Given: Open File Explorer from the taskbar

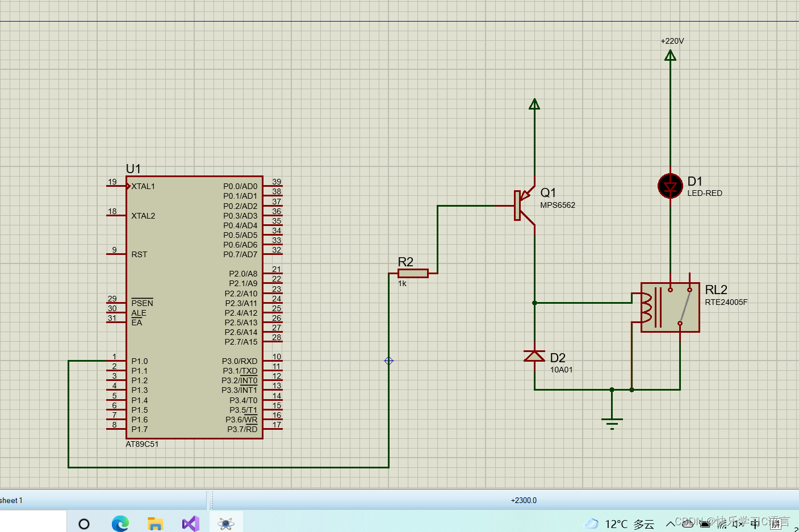Looking at the screenshot, I should coord(155,523).
